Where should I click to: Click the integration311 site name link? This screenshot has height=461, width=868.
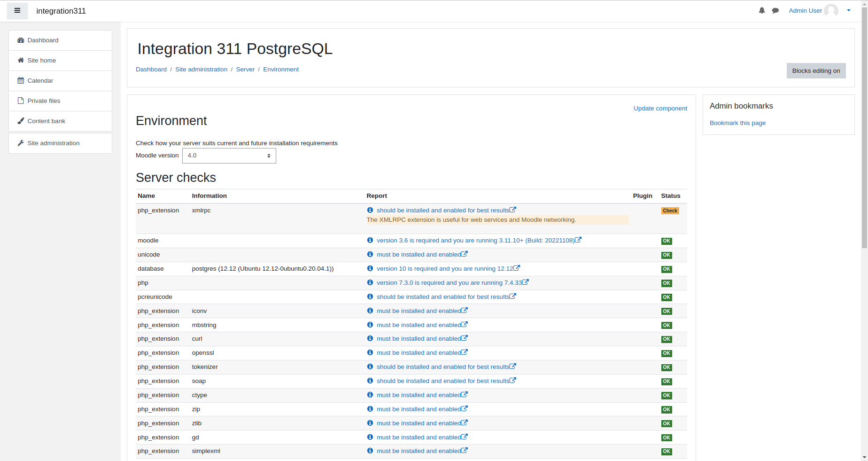coord(61,11)
